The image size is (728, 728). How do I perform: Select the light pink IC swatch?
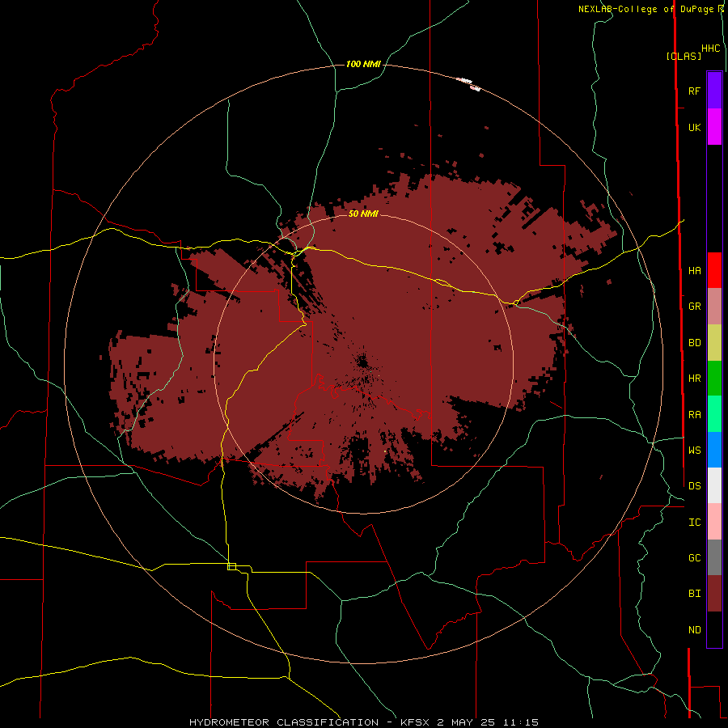[714, 522]
